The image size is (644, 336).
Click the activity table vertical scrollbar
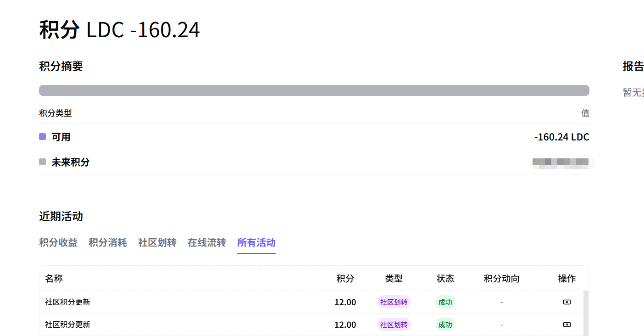point(586,313)
